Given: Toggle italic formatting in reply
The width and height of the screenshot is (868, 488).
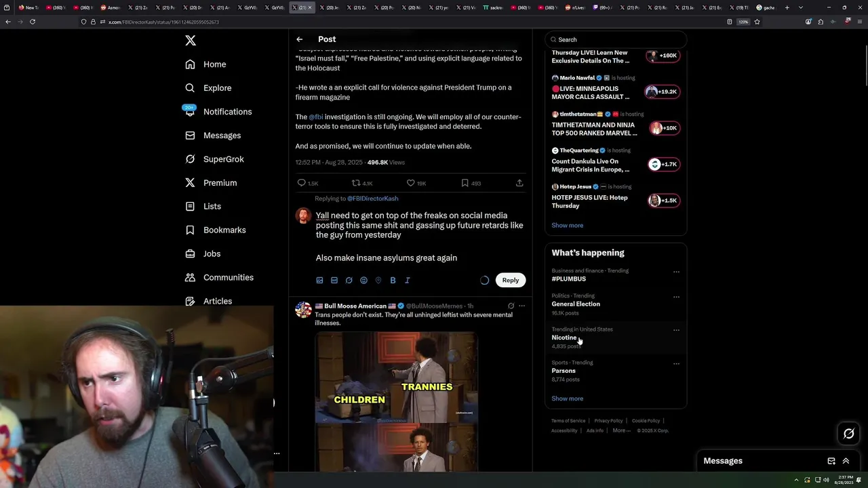Looking at the screenshot, I should tap(408, 281).
